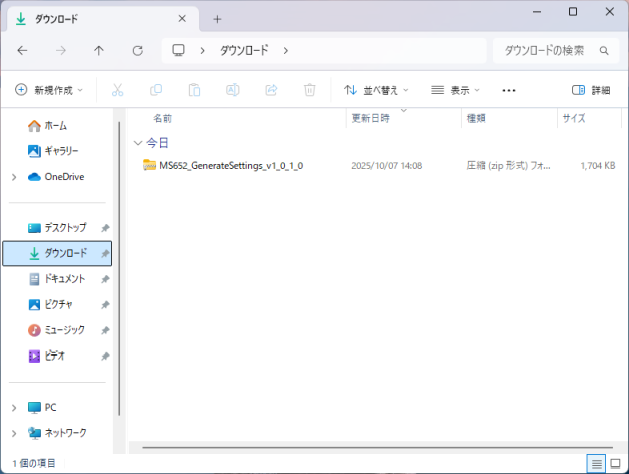This screenshot has width=629, height=474.
Task: Open the 表示 view dropdown
Action: (x=456, y=90)
